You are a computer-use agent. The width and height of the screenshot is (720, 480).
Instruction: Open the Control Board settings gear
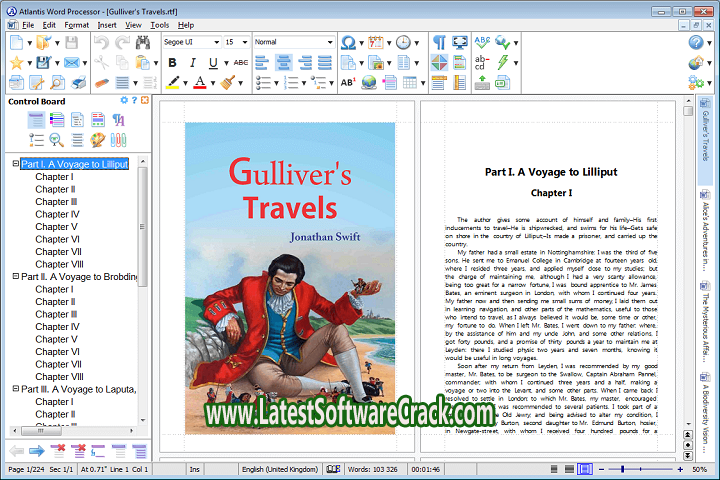click(124, 101)
